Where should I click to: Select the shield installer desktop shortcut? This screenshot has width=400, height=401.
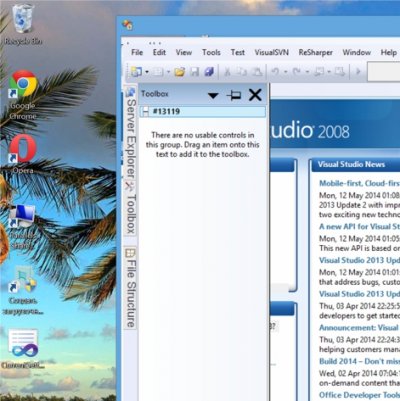click(23, 291)
